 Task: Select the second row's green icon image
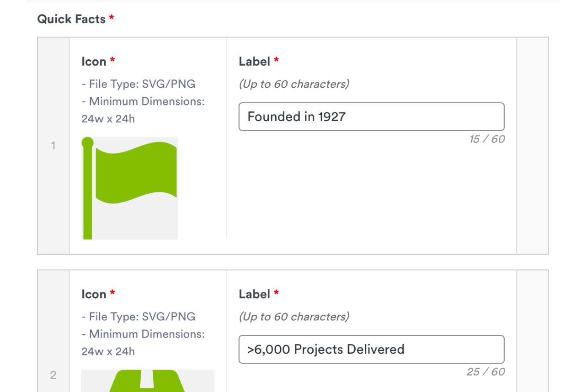(x=148, y=381)
